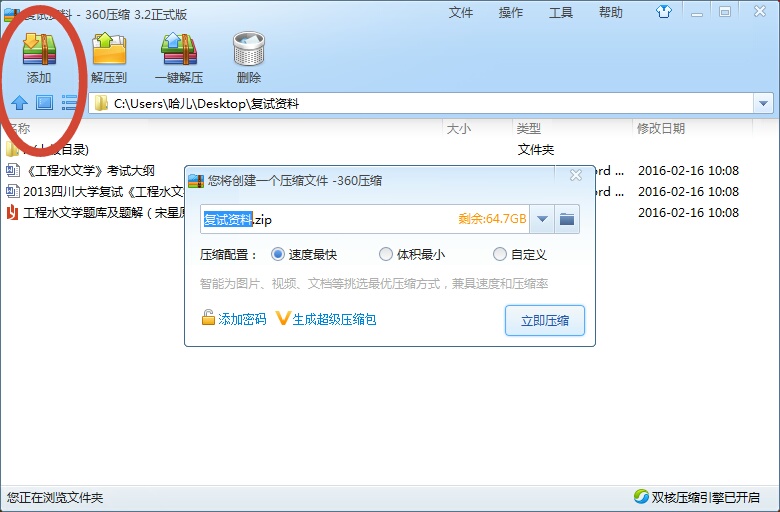The width and height of the screenshot is (780, 512).
Task: Click 双核压缩引擎已开启 status text
Action: [x=705, y=497]
